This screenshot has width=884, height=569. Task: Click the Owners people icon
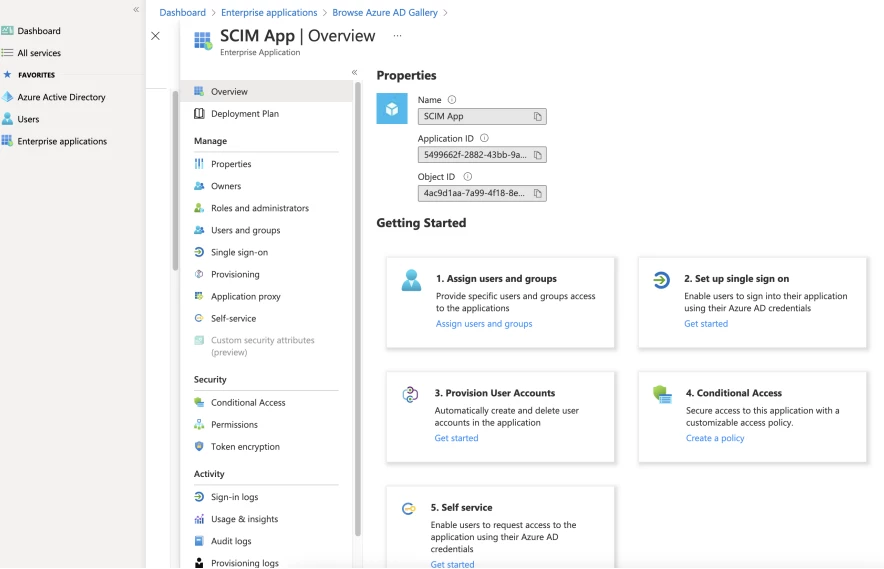pos(199,186)
